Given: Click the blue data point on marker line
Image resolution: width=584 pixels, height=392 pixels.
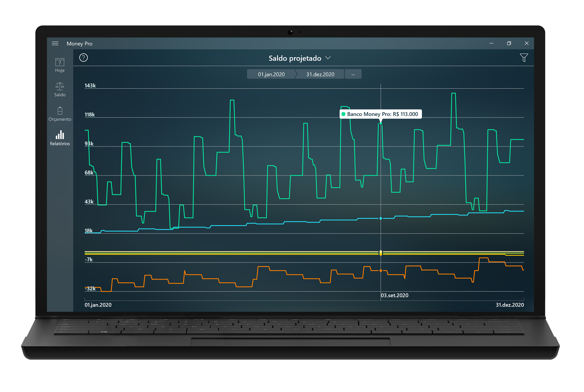Looking at the screenshot, I should [x=380, y=218].
